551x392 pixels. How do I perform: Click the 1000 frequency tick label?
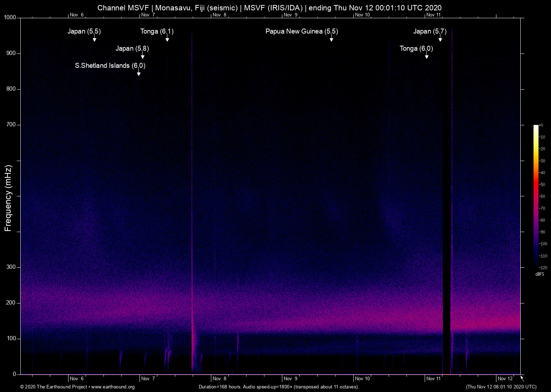point(10,17)
